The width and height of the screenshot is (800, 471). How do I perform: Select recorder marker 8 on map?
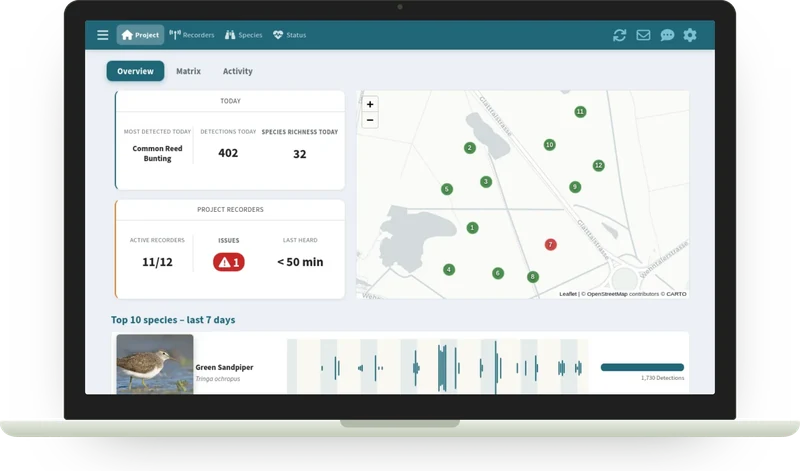533,277
